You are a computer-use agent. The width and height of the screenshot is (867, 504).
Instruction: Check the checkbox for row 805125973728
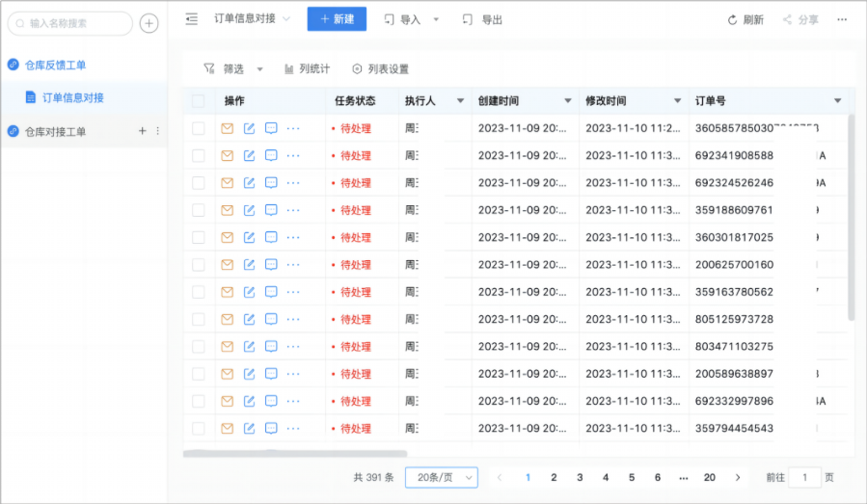198,319
